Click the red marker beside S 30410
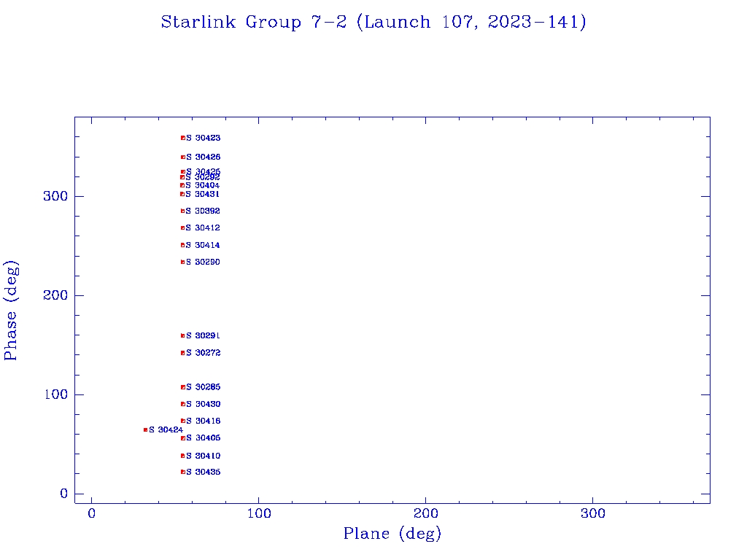 (183, 456)
